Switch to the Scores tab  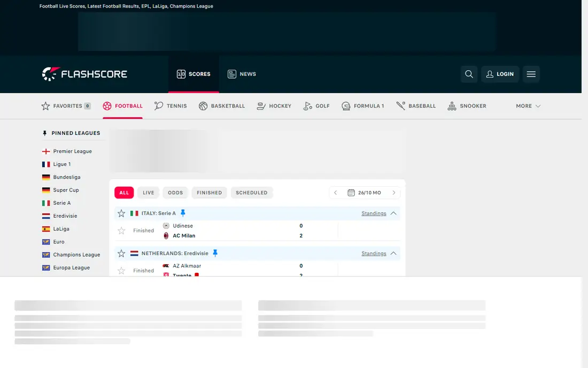194,74
